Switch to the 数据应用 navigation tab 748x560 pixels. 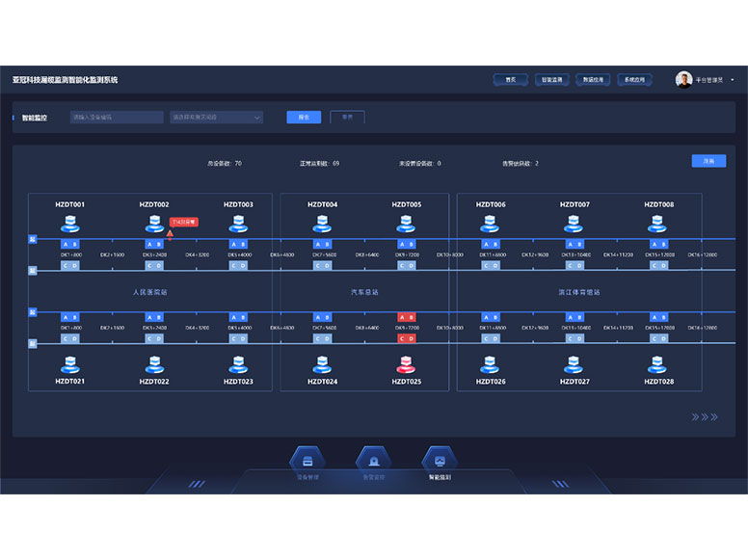[593, 80]
